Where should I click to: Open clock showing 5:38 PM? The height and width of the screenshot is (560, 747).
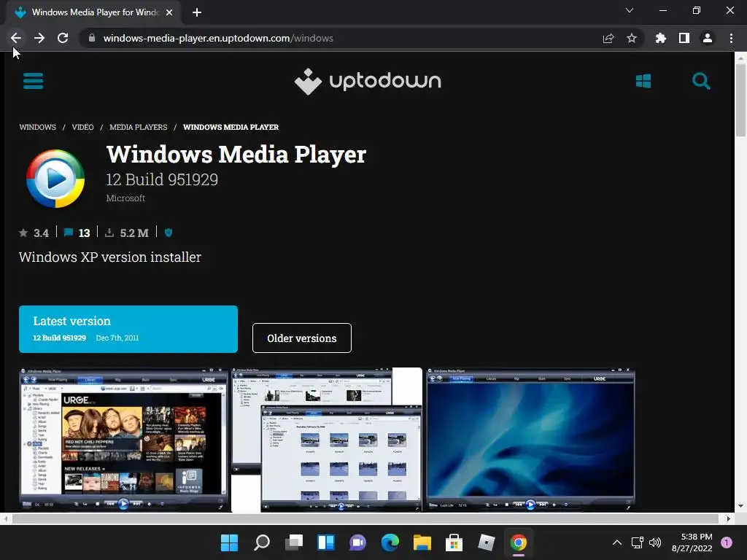(692, 542)
